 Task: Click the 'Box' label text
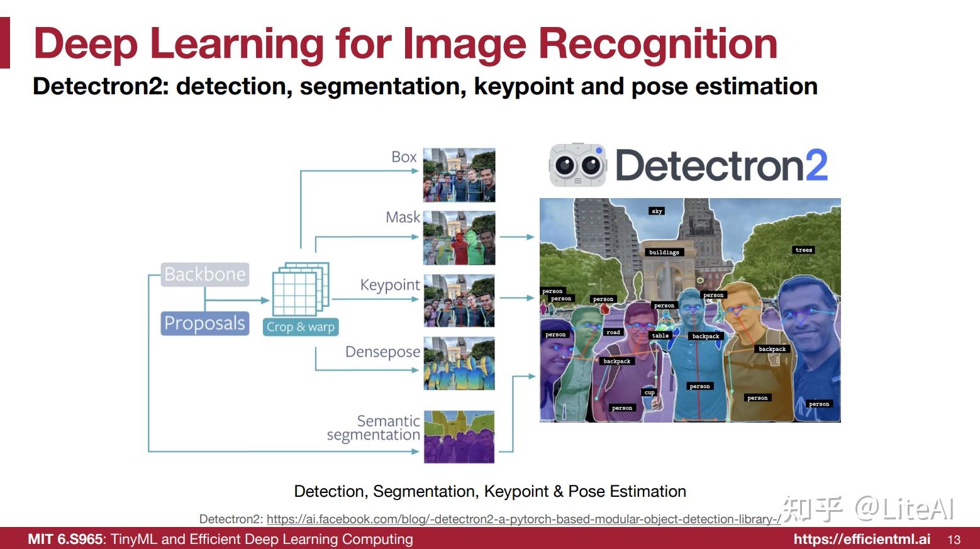(x=404, y=157)
